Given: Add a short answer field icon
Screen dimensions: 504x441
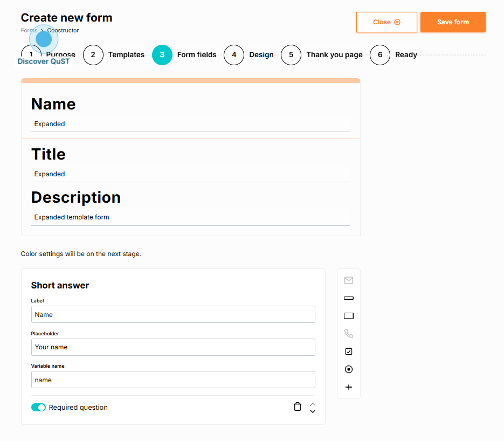Looking at the screenshot, I should (x=348, y=298).
